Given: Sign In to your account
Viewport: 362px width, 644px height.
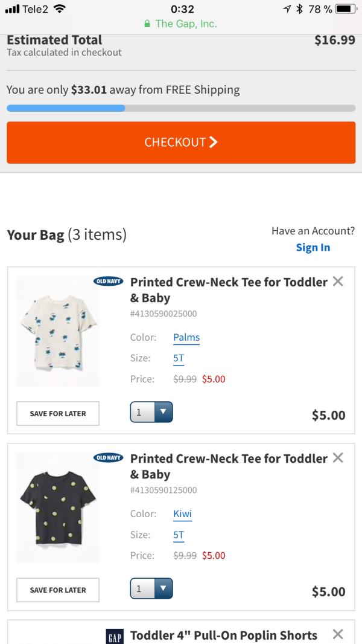Looking at the screenshot, I should (x=313, y=248).
